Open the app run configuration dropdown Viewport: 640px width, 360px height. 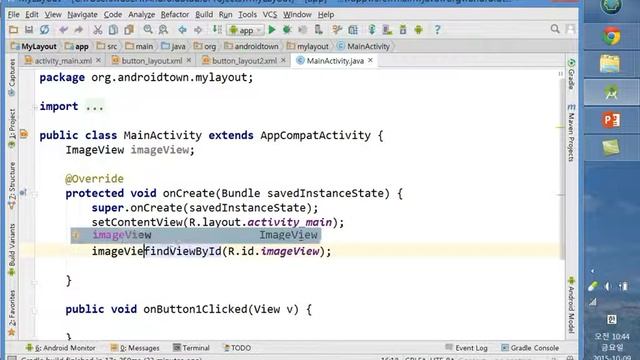pyautogui.click(x=246, y=30)
